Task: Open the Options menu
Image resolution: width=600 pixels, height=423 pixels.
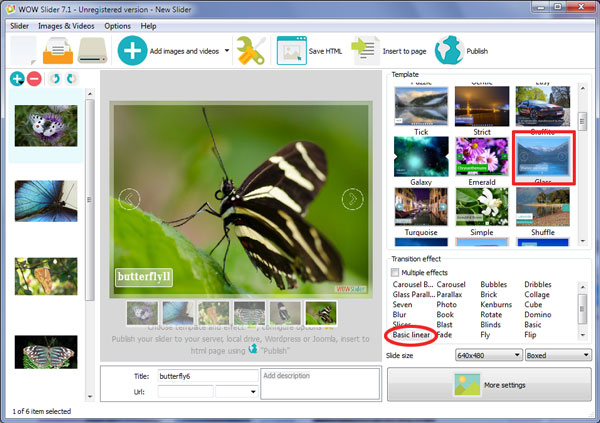Action: [117, 26]
